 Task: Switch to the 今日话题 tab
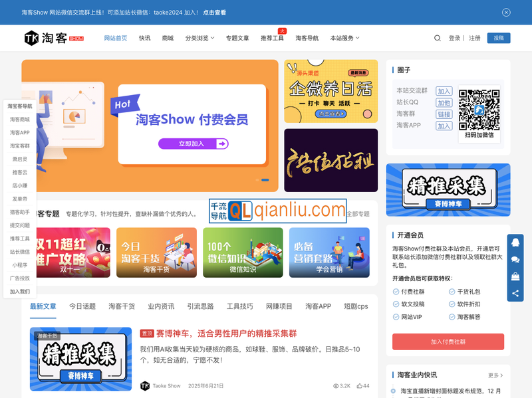tap(82, 306)
